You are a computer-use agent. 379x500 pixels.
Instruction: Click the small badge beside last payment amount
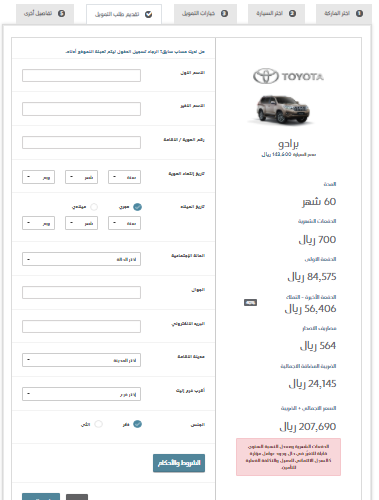(x=250, y=302)
